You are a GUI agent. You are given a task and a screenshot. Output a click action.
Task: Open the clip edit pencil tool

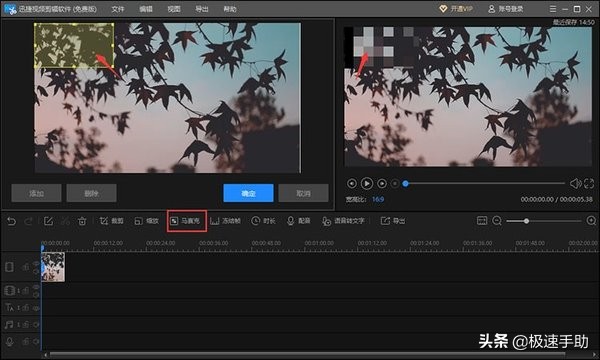coord(48,221)
